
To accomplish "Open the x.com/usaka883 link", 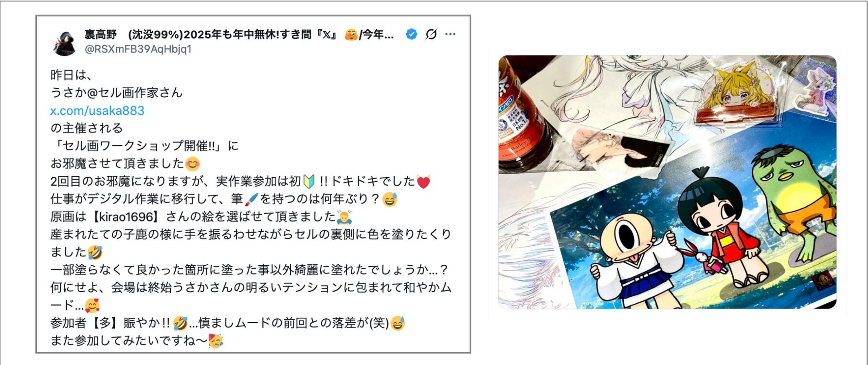I will click(97, 110).
